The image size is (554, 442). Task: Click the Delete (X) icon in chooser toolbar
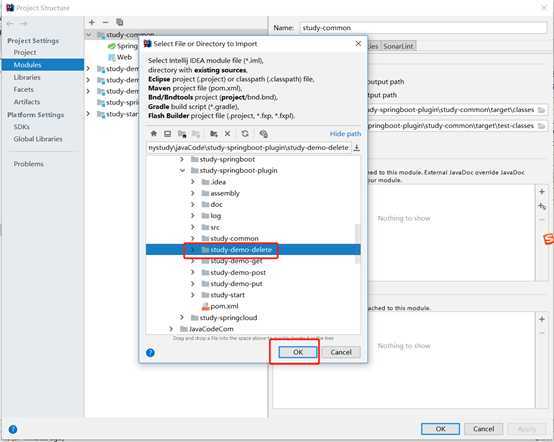(228, 134)
